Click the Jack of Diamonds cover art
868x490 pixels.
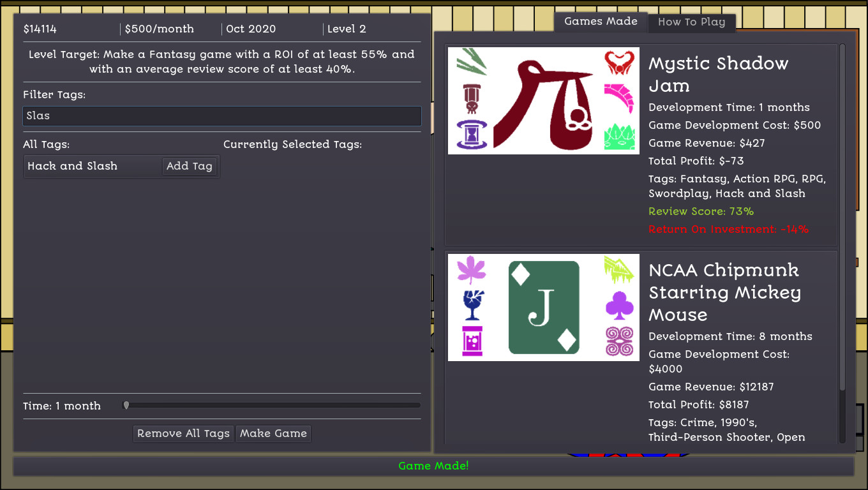[544, 308]
